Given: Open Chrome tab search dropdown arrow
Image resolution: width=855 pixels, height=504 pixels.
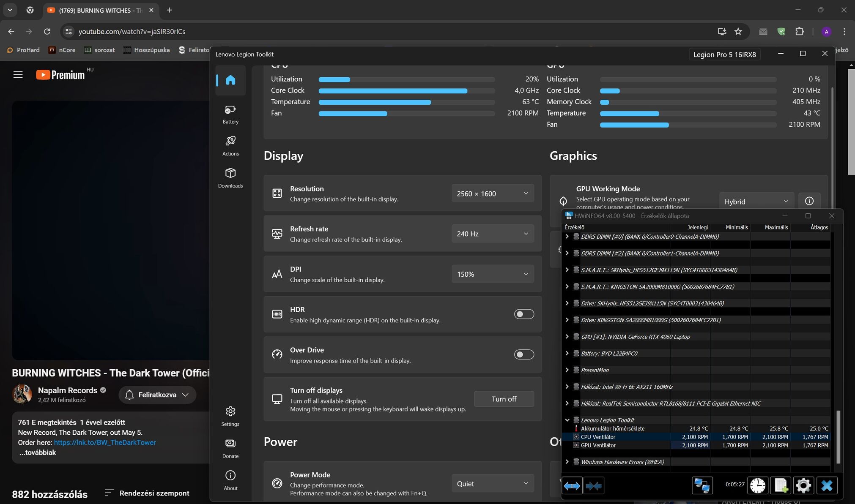Looking at the screenshot, I should pyautogui.click(x=10, y=10).
